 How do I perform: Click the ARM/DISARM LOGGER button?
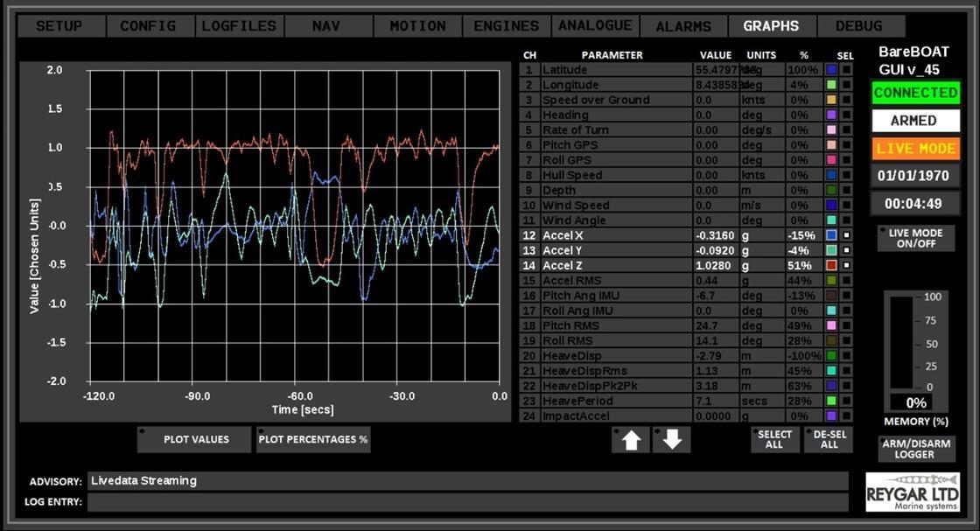pos(915,449)
